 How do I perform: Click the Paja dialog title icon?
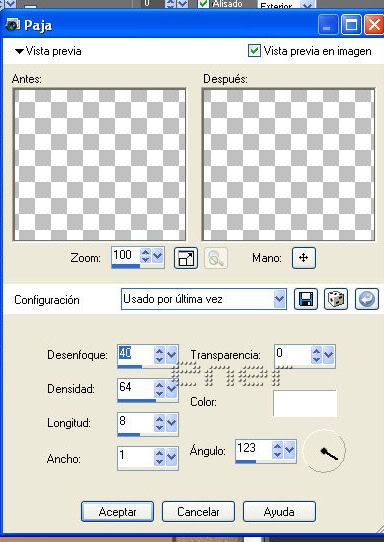(12, 25)
